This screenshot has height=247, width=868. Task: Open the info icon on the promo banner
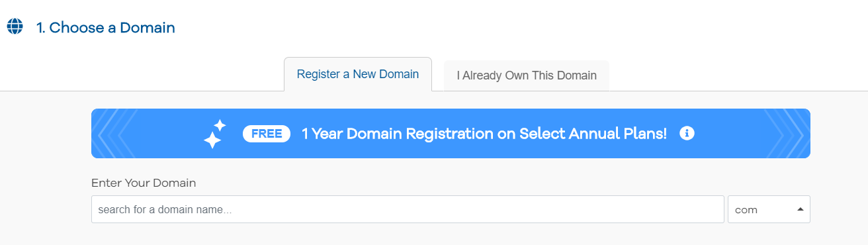pyautogui.click(x=687, y=133)
